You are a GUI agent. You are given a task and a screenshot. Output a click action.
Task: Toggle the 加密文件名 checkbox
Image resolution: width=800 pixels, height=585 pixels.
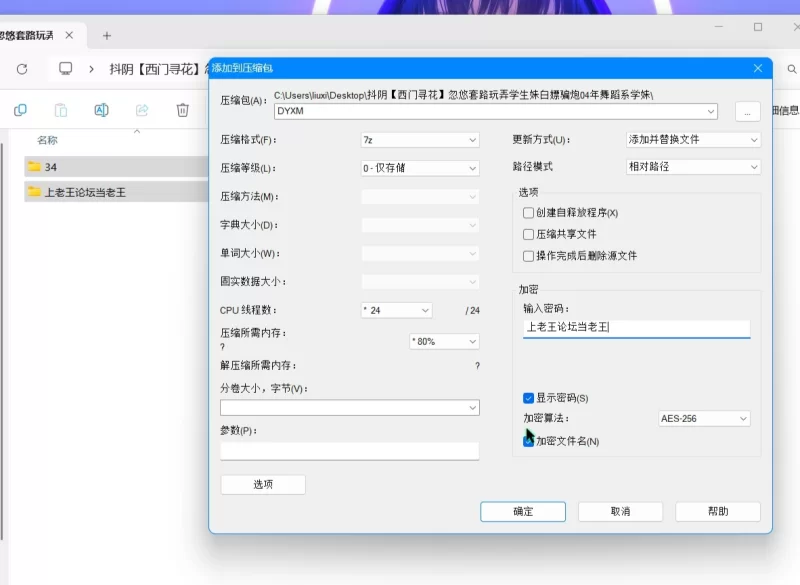(x=529, y=441)
